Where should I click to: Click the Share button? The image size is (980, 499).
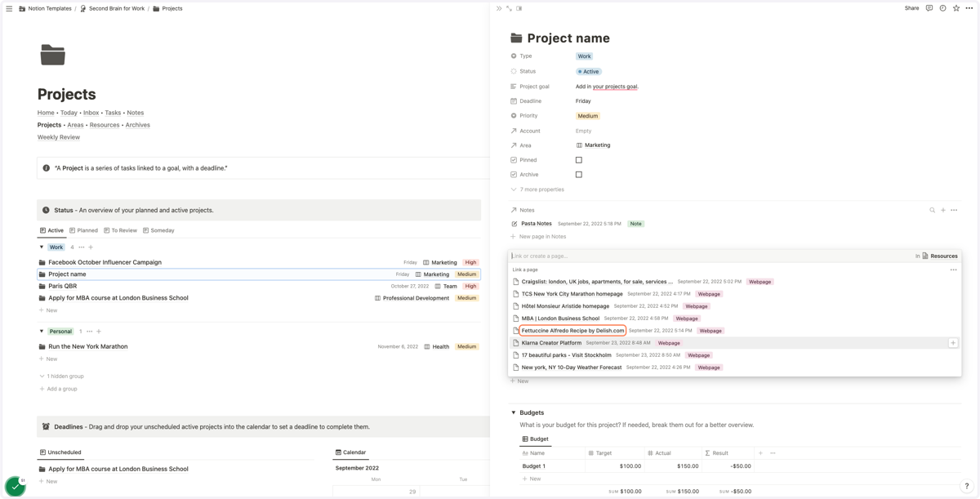tap(911, 8)
